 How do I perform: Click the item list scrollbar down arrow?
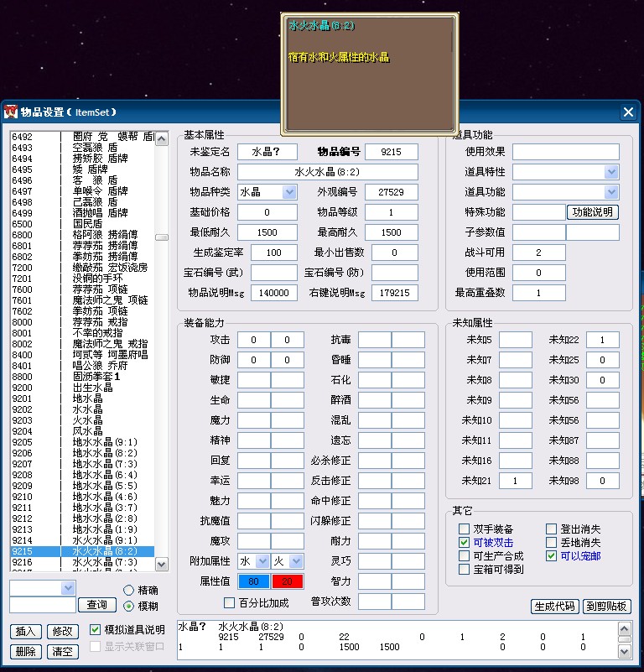(x=163, y=566)
